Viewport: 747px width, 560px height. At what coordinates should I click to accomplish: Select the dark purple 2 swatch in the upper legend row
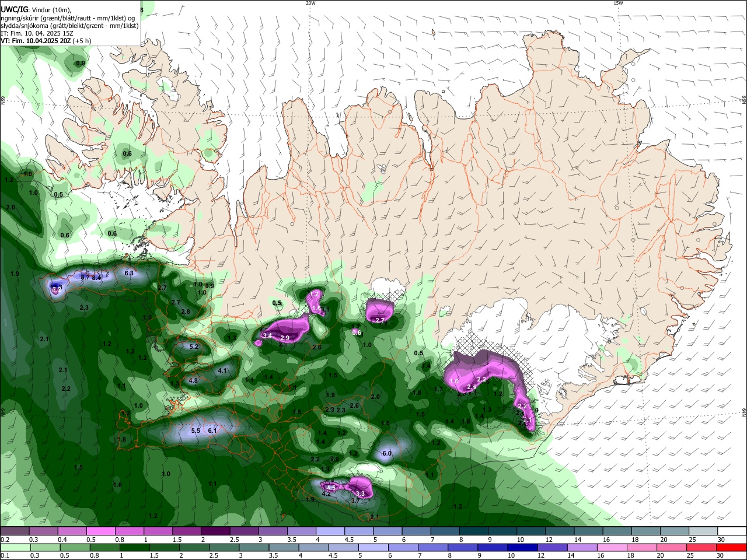coord(215,531)
